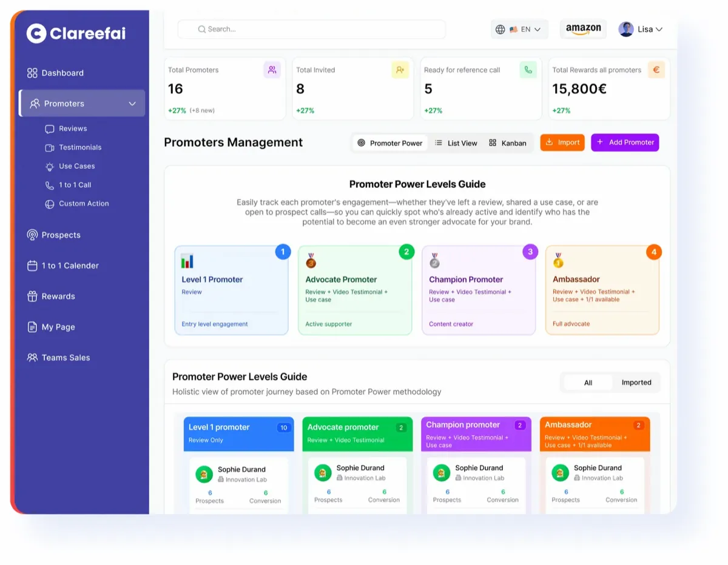Go to Prospects in sidebar
Viewport: 728px width, 565px height.
click(54, 235)
